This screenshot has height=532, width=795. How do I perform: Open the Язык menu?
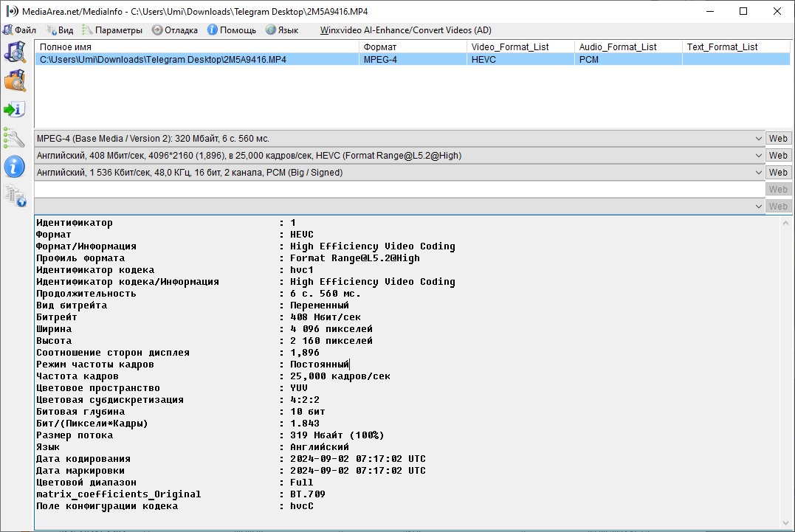point(283,30)
